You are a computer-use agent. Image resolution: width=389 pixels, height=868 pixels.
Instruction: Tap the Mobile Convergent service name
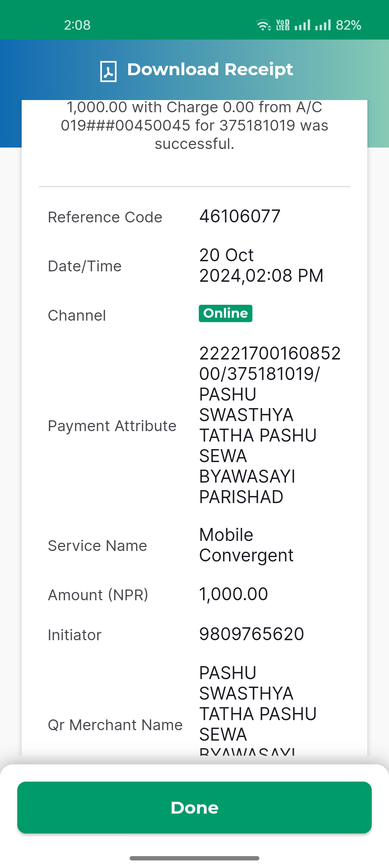tap(246, 545)
